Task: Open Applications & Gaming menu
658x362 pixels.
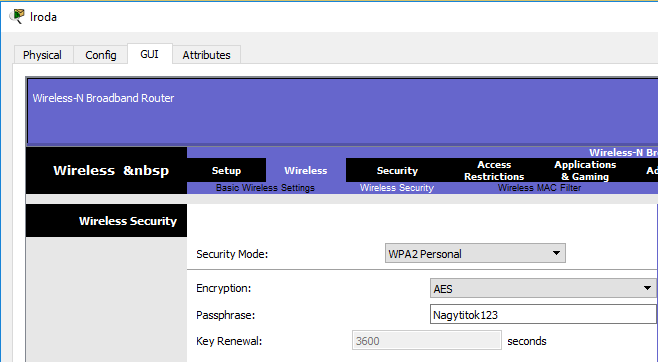Action: (585, 170)
